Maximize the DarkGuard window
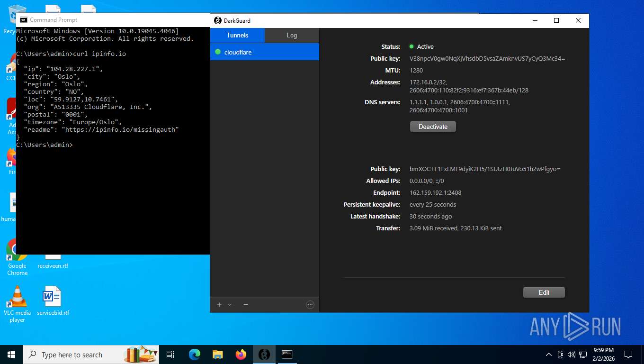 point(556,20)
